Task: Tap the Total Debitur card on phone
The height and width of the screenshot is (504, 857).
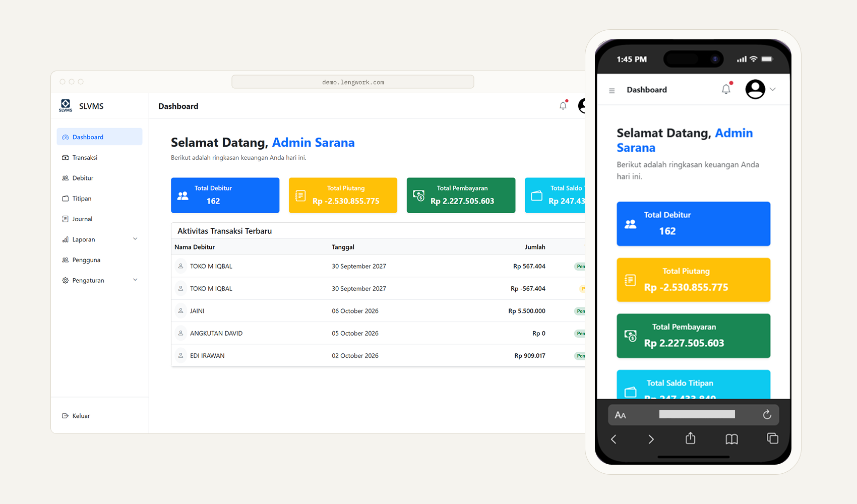Action: (693, 224)
